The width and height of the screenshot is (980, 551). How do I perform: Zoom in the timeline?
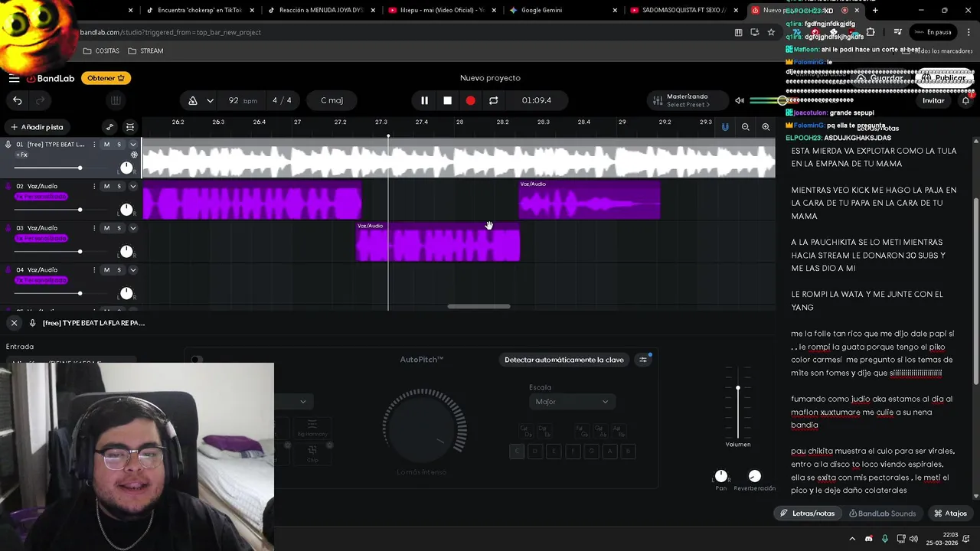point(766,127)
